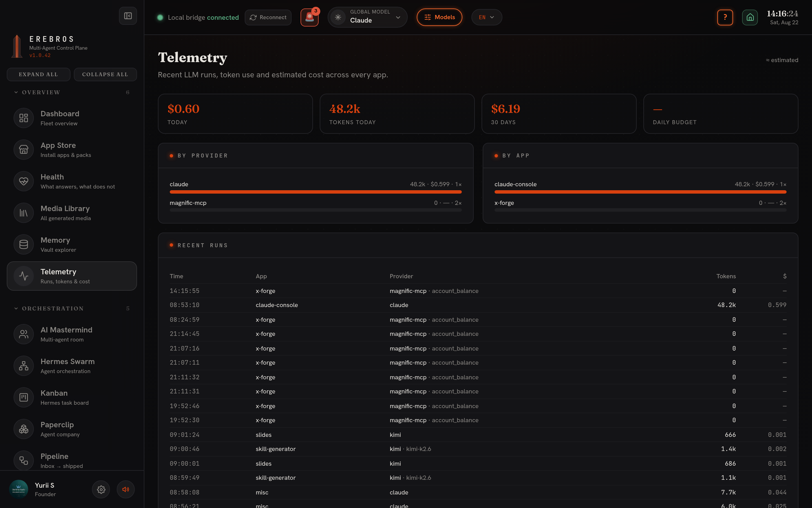Open settings gear next to Yurii S

pyautogui.click(x=101, y=489)
